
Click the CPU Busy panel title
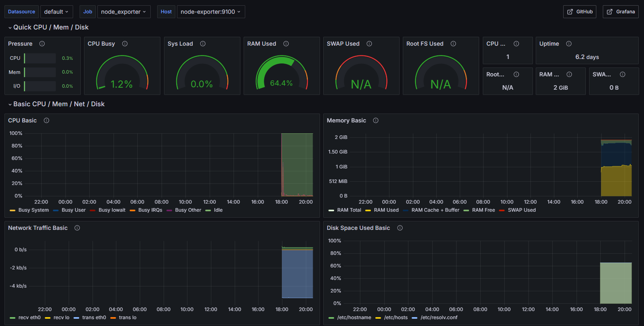[101, 44]
